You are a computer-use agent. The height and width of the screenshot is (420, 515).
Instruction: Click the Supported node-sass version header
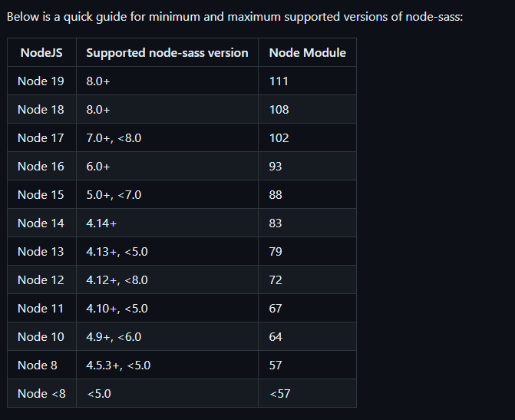pos(167,53)
